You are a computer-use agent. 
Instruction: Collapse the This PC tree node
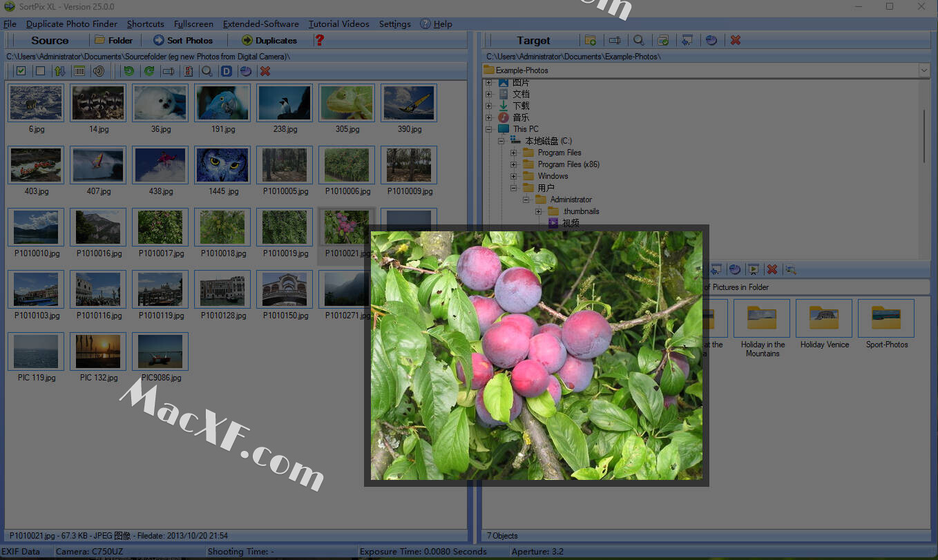click(x=489, y=129)
